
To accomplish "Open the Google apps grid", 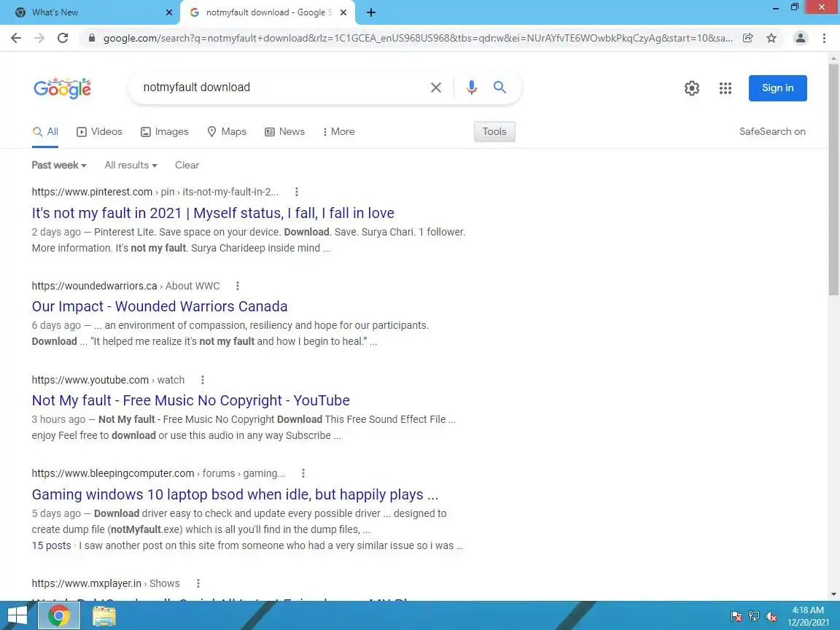I will (x=726, y=87).
